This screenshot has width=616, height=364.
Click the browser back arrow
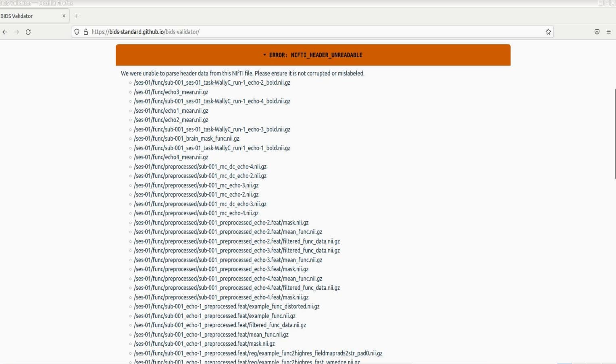[x=5, y=32]
